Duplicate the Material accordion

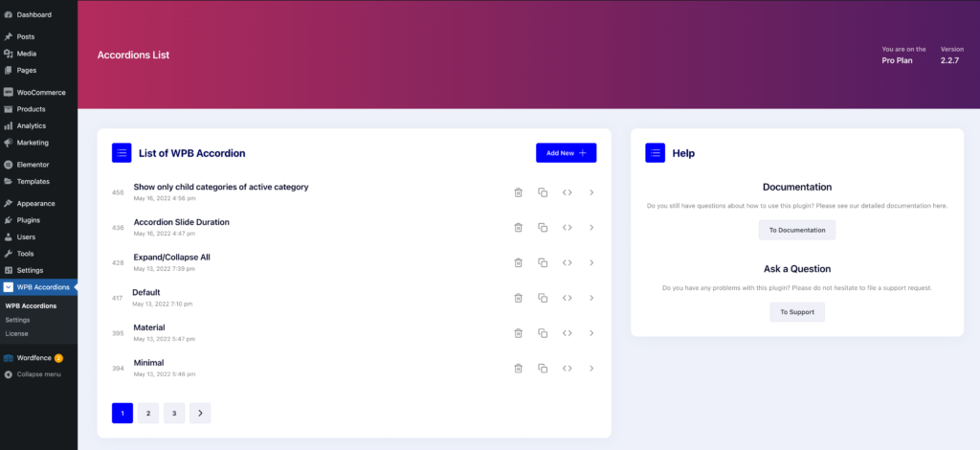tap(543, 333)
